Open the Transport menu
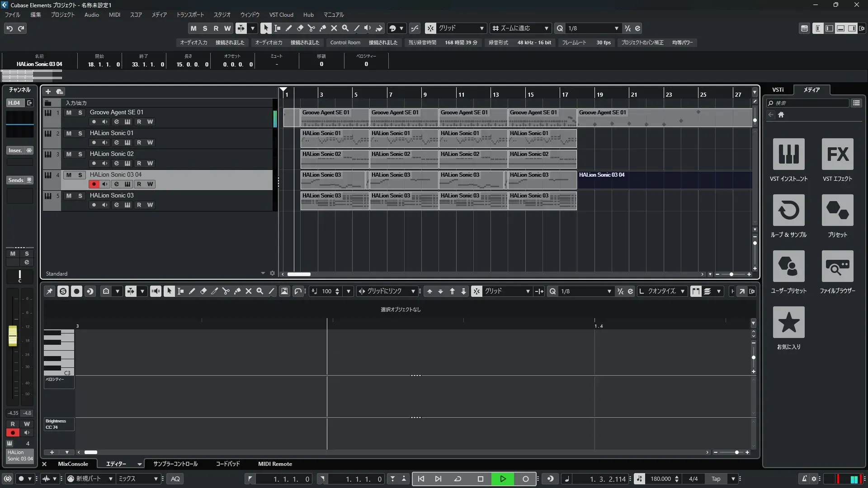This screenshot has height=488, width=868. coord(190,15)
